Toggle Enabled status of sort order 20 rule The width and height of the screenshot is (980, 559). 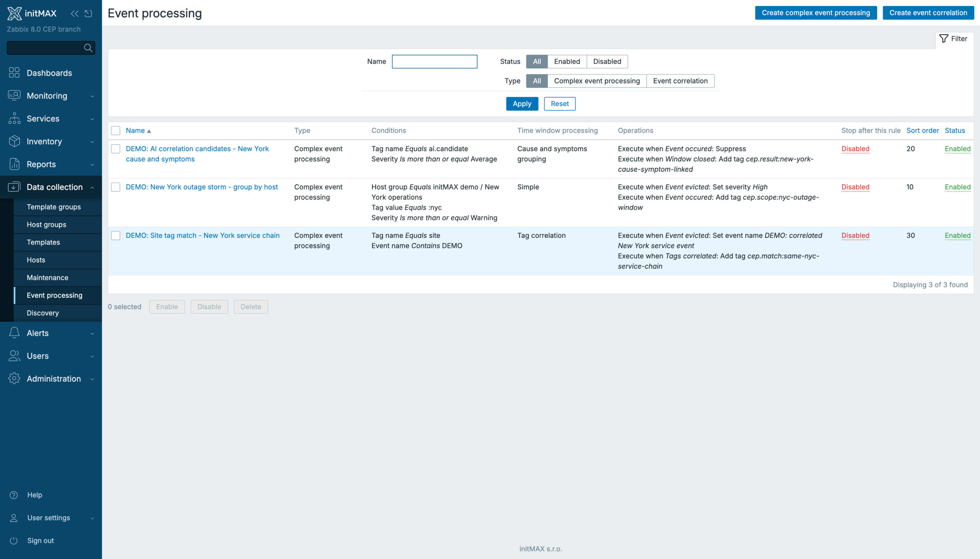point(957,149)
